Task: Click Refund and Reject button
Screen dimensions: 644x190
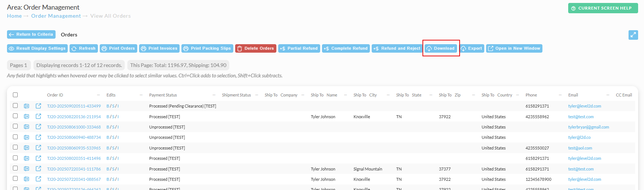Action: pyautogui.click(x=397, y=48)
